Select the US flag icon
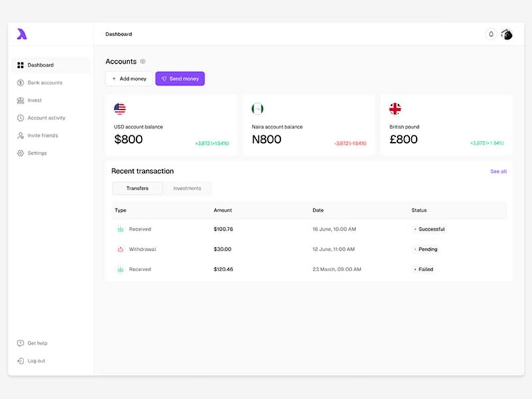 [120, 108]
